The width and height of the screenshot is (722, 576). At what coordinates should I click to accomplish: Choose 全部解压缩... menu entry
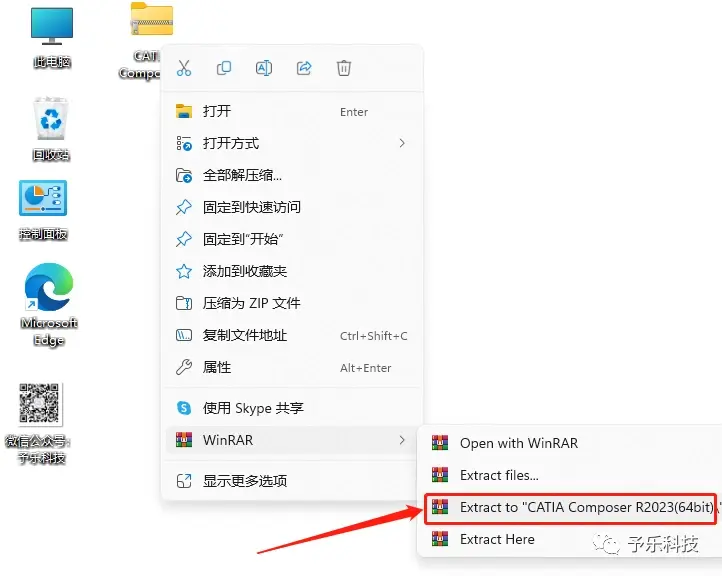click(292, 175)
